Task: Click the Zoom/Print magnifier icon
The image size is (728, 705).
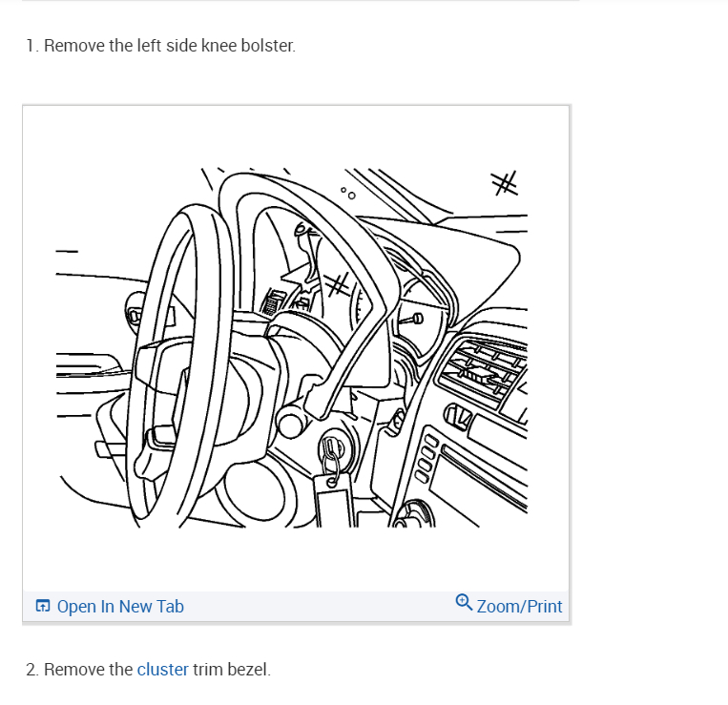Action: [464, 602]
